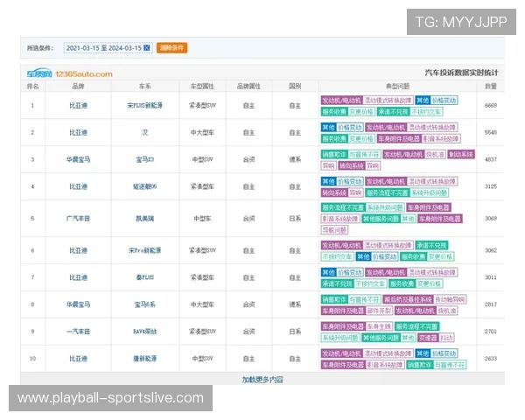525x420 pixels.
Task: Click the 数量 column header
Action: click(x=491, y=87)
